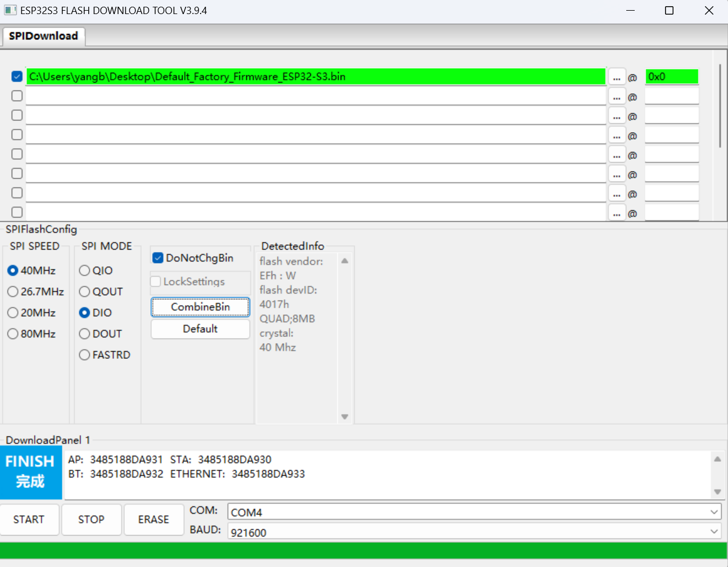Screen dimensions: 728x567
Task: Click the second row file path field
Action: click(x=316, y=96)
